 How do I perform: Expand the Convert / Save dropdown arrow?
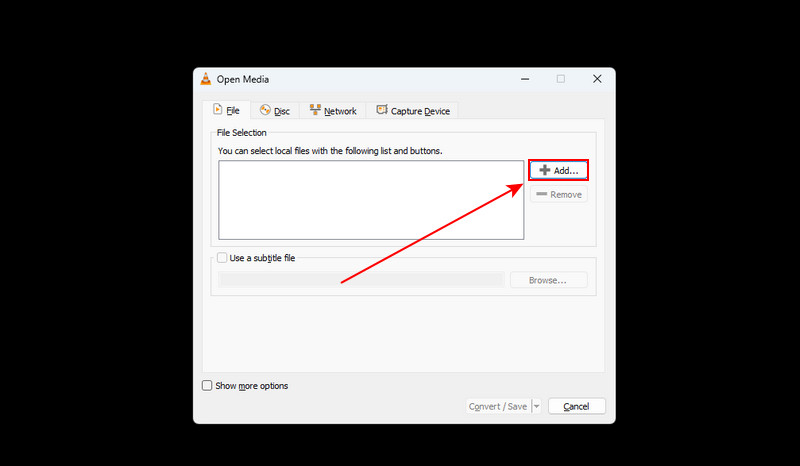(536, 406)
